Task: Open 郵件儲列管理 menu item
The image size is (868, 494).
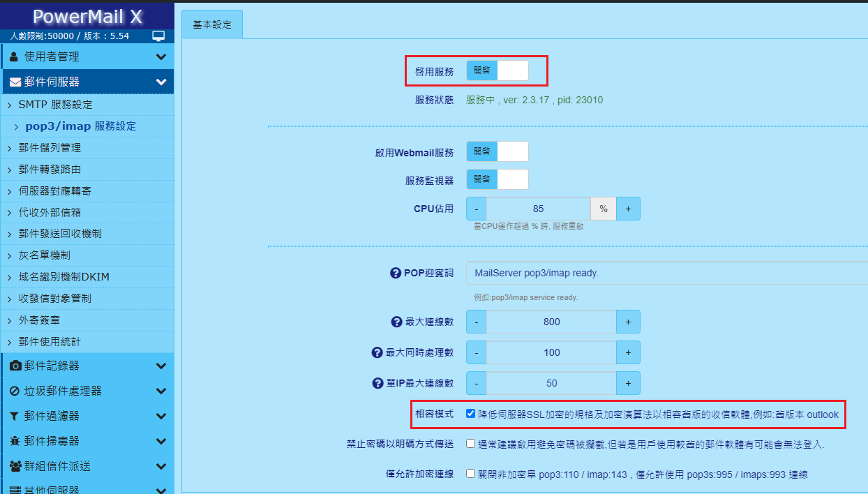Action: tap(87, 148)
